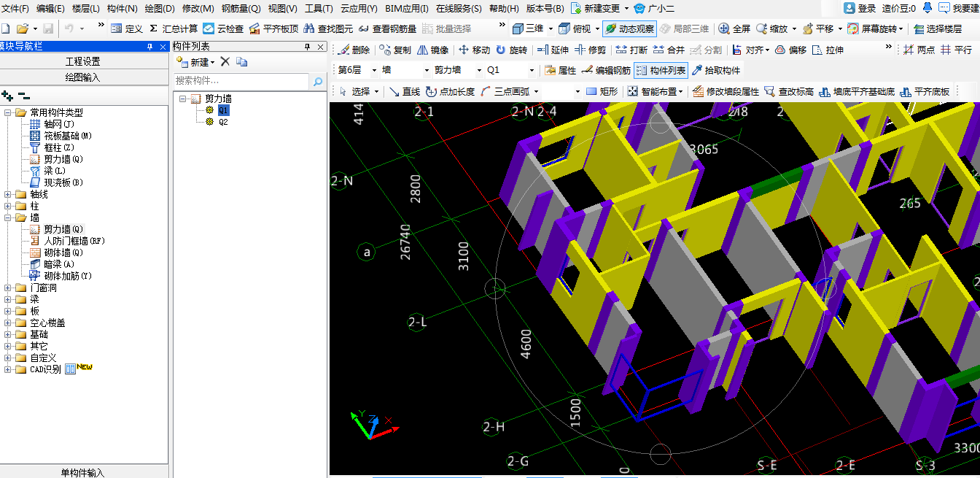Expand the 门窗洞 tree folder
Image resolution: width=980 pixels, height=478 pixels.
(x=8, y=288)
